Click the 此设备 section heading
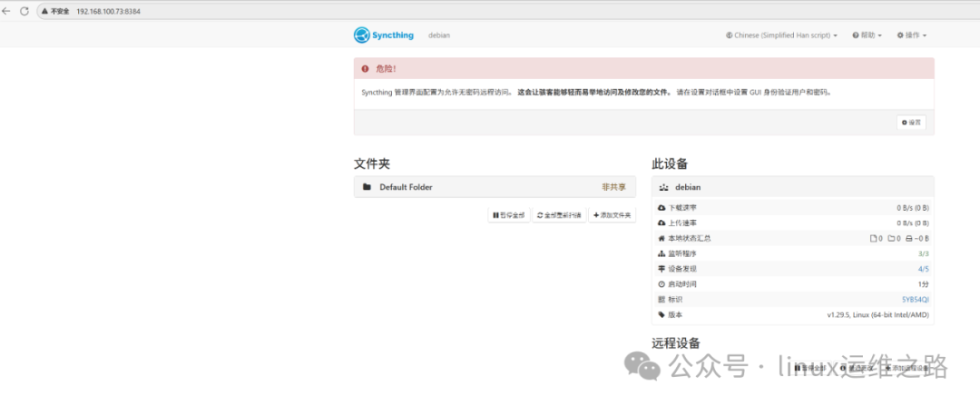 [670, 163]
